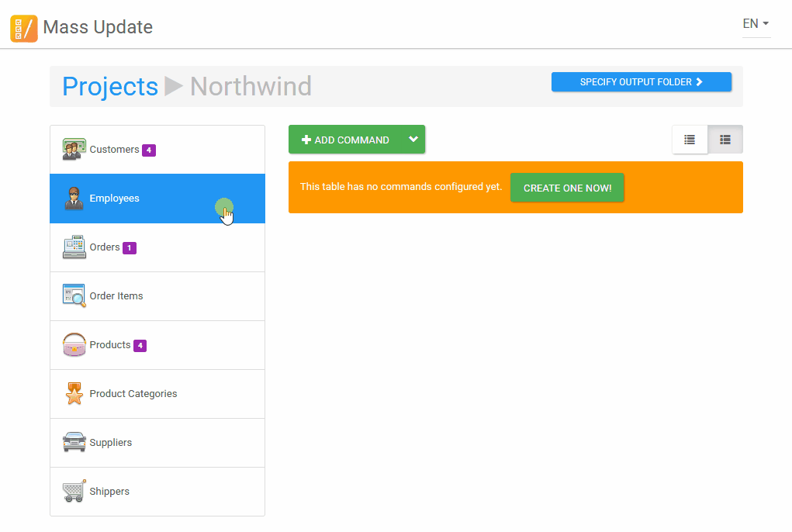Viewport: 792px width, 532px height.
Task: Expand the Add Command dropdown arrow
Action: pyautogui.click(x=413, y=140)
